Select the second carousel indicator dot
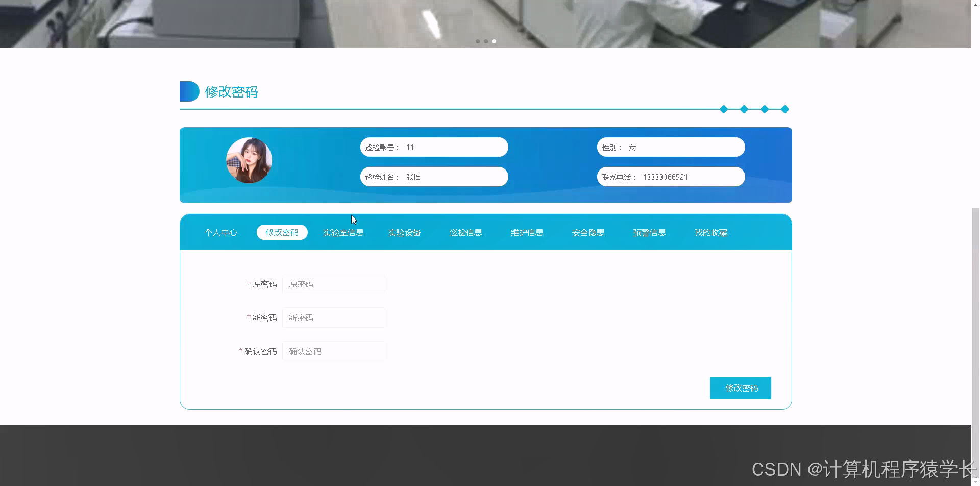The width and height of the screenshot is (980, 486). click(486, 41)
